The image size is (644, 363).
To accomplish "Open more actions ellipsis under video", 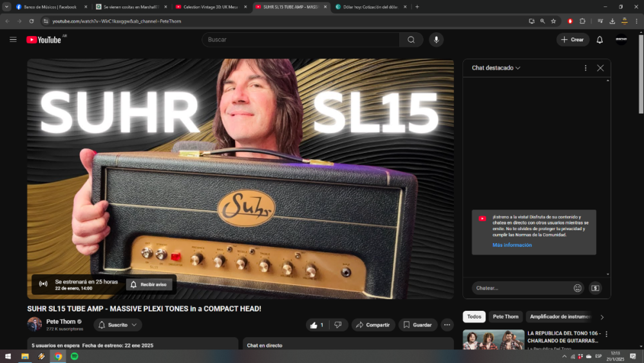I will (447, 325).
